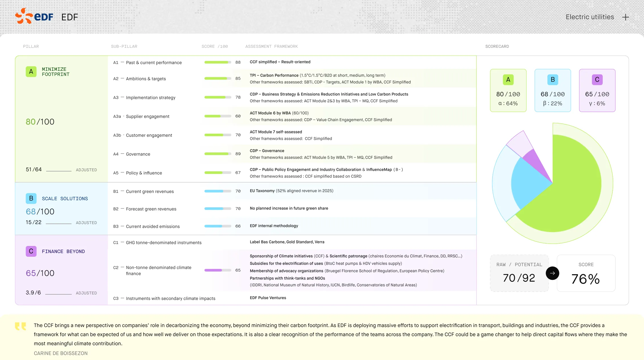The height and width of the screenshot is (360, 644).
Task: Click the A1 Past & current performance score bar
Action: pyautogui.click(x=218, y=62)
